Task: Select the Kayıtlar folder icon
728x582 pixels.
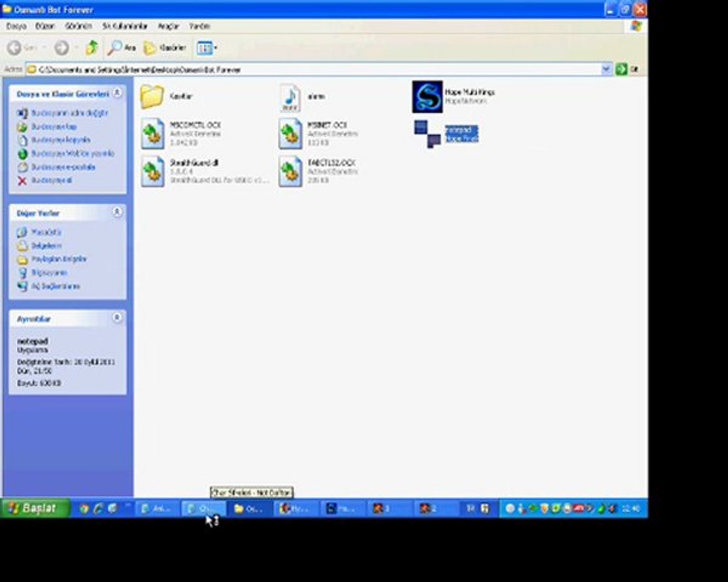Action: click(152, 97)
